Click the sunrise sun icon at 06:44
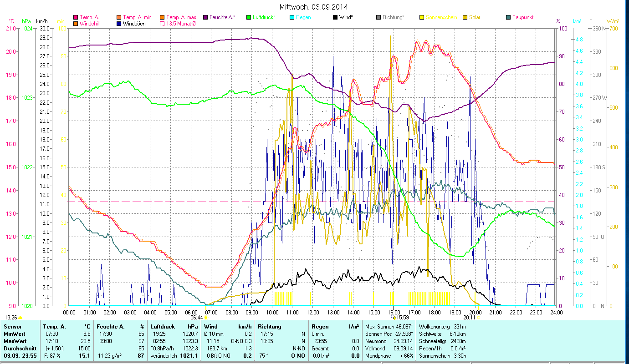This screenshot has width=629, height=364. click(206, 318)
